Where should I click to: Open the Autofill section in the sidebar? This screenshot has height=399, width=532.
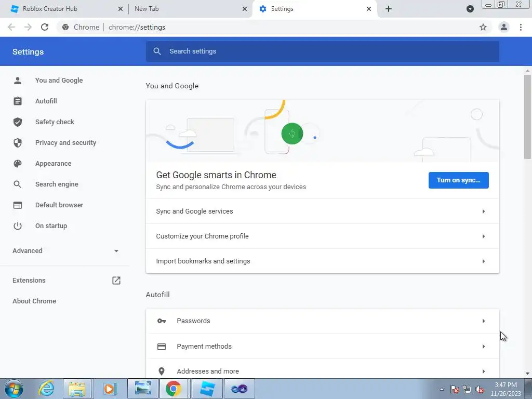tap(46, 101)
